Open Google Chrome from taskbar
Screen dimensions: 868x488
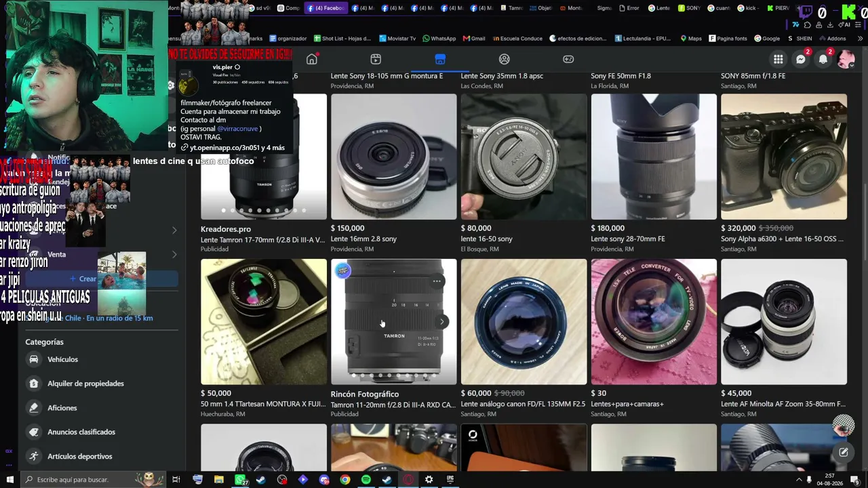(x=345, y=480)
